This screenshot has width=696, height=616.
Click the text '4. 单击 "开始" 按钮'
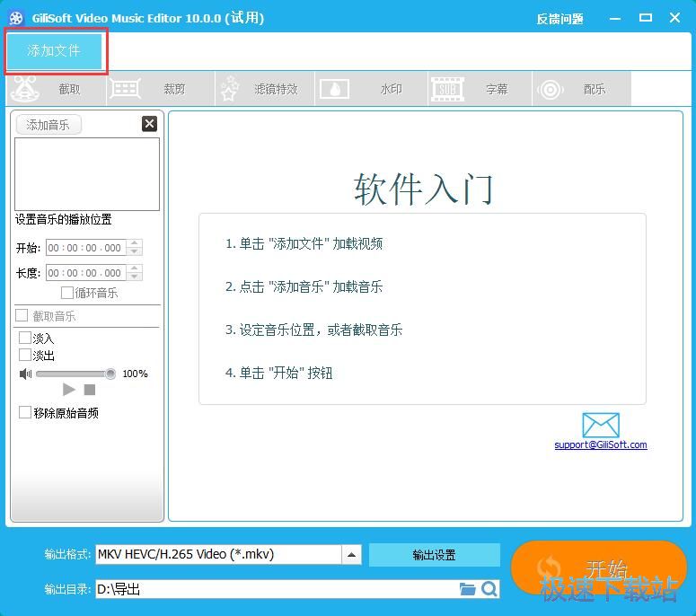click(278, 373)
